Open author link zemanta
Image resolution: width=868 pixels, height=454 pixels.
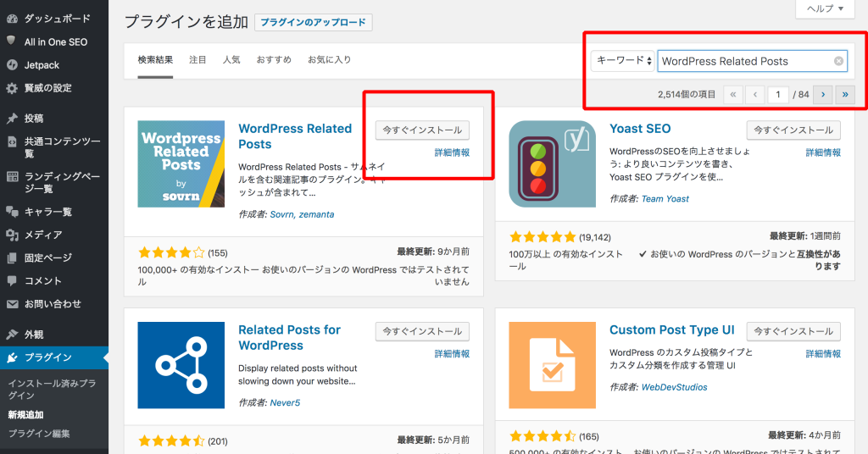[x=317, y=214]
